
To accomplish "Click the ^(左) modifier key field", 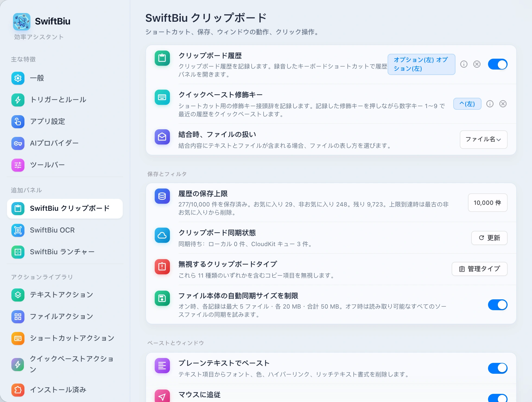I will point(467,104).
